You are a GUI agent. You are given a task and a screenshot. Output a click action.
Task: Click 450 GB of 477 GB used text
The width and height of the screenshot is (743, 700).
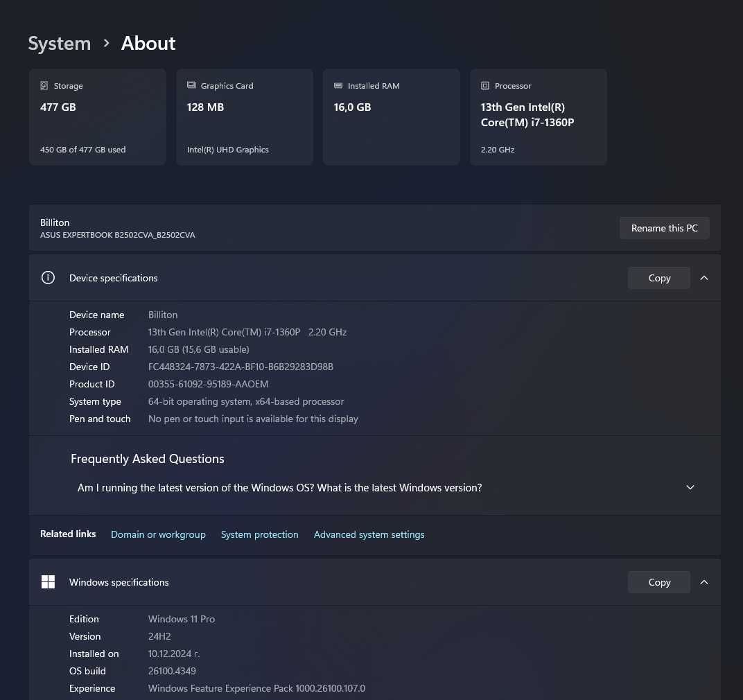(x=83, y=150)
